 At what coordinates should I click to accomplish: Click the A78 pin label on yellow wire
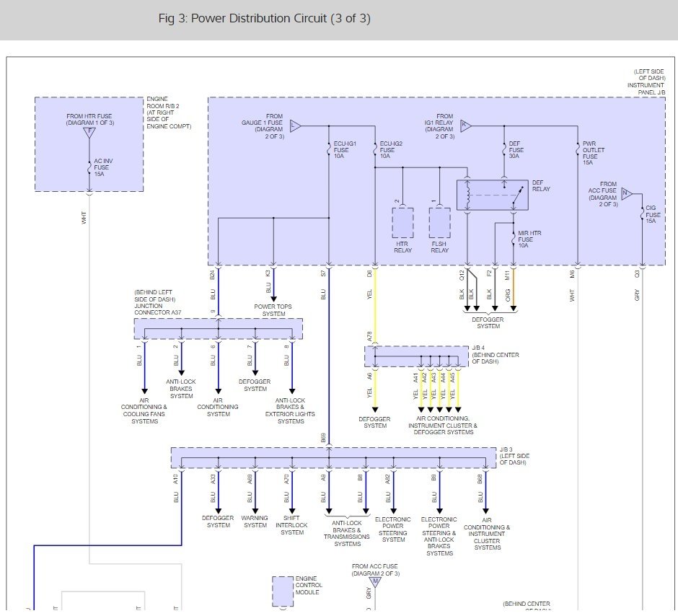tap(369, 337)
